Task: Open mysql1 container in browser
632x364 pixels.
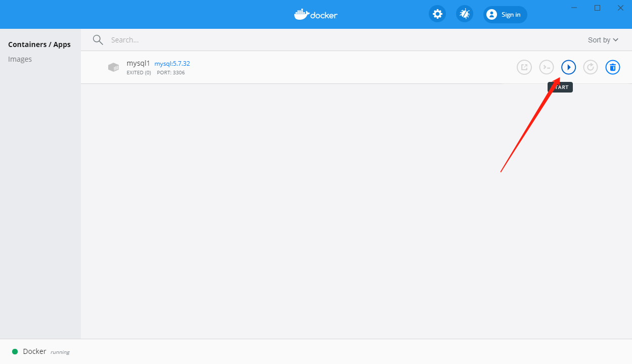Action: (524, 67)
